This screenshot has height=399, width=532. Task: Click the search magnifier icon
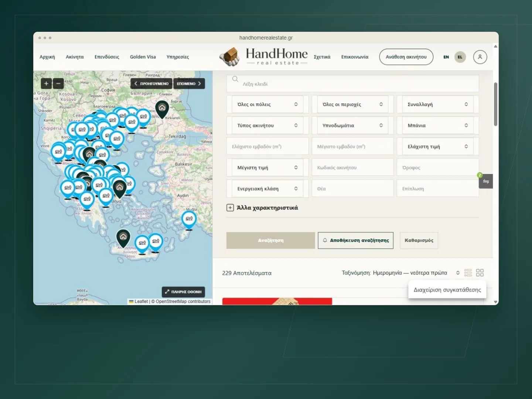pyautogui.click(x=235, y=79)
